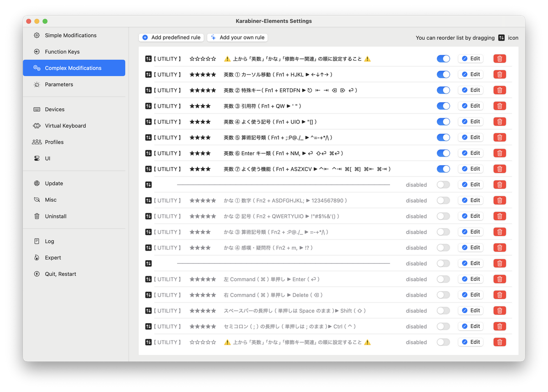The height and width of the screenshot is (392, 548).
Task: Delete the 英数 ② 特殊キー rule
Action: coord(500,90)
